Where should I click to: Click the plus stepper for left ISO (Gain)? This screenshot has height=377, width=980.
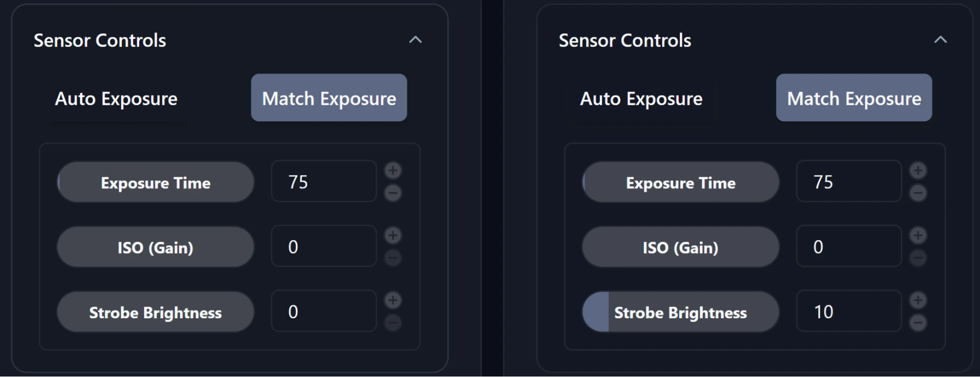click(x=392, y=235)
